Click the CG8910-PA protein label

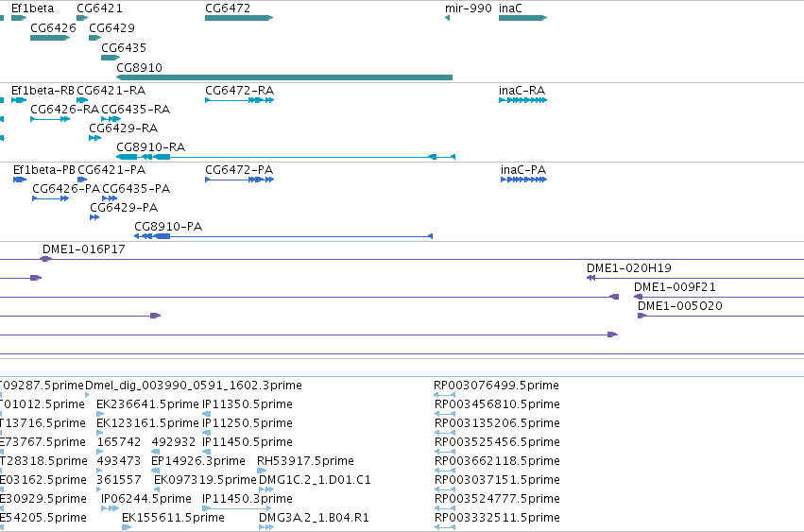click(168, 227)
